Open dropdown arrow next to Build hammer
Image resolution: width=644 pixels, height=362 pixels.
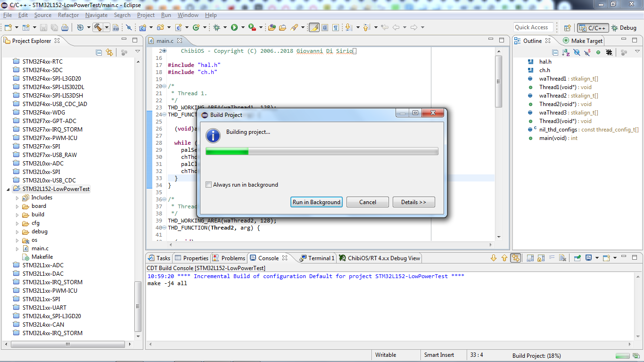(x=107, y=27)
